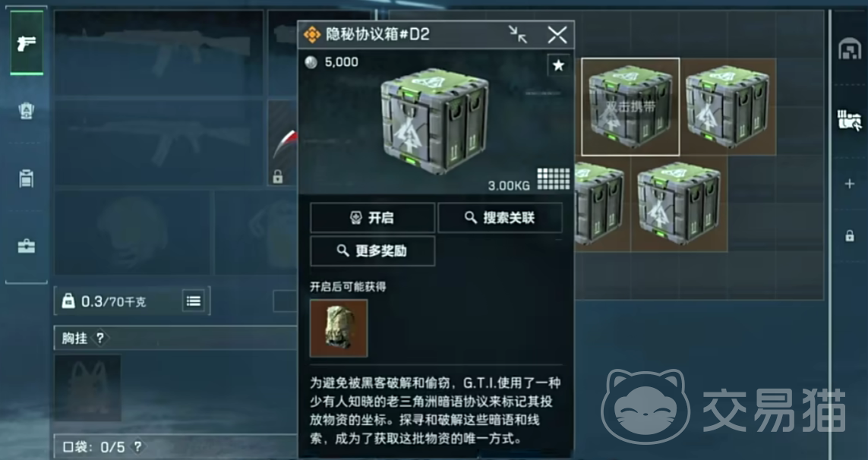Click the 搜索关联 button
Viewport: 868px width, 460px height.
tap(500, 218)
